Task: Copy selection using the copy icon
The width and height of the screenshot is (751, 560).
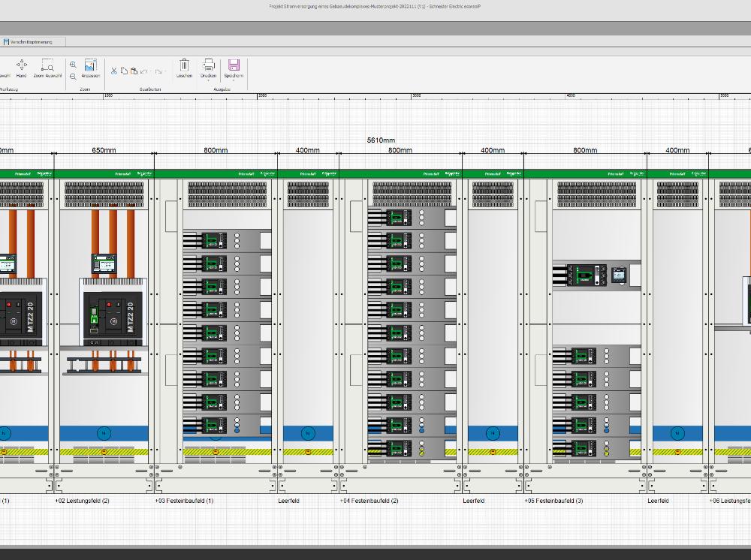Action: 124,71
